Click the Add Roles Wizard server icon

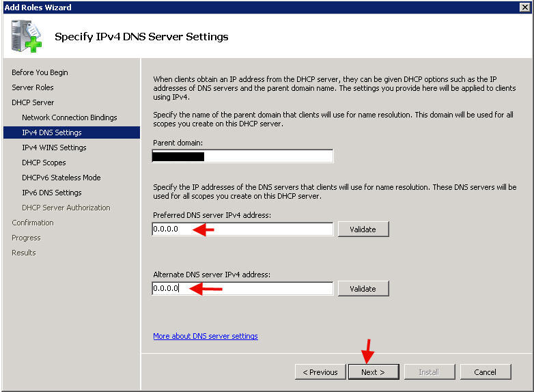(26, 36)
